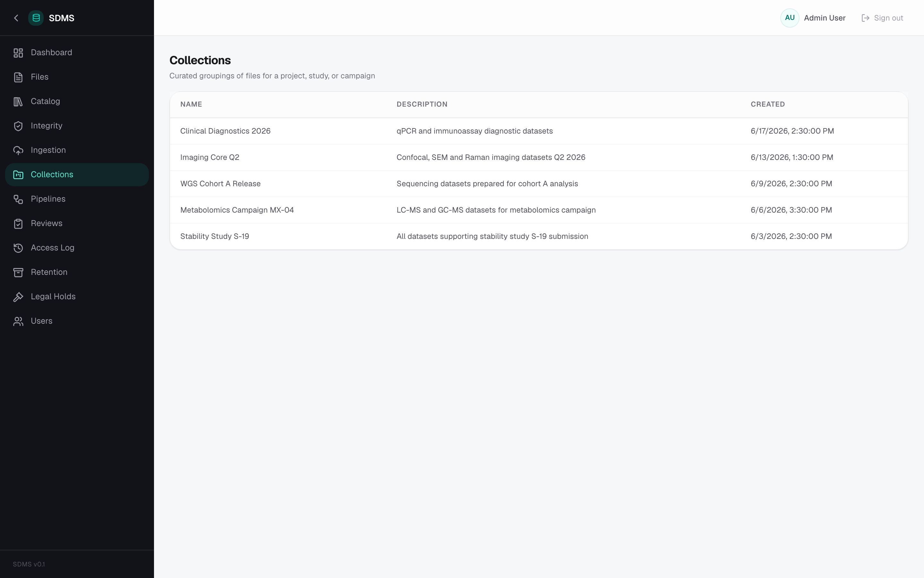Click the AU avatar circle

click(790, 18)
